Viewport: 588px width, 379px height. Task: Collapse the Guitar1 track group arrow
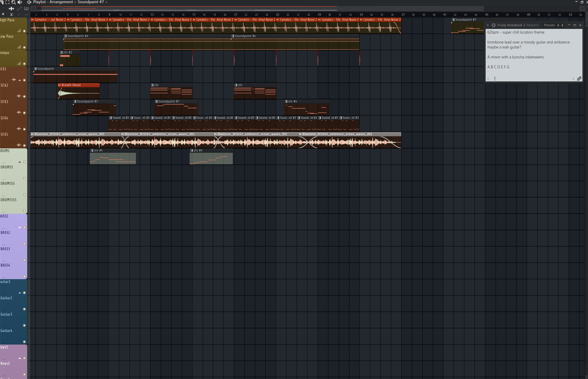pyautogui.click(x=20, y=293)
